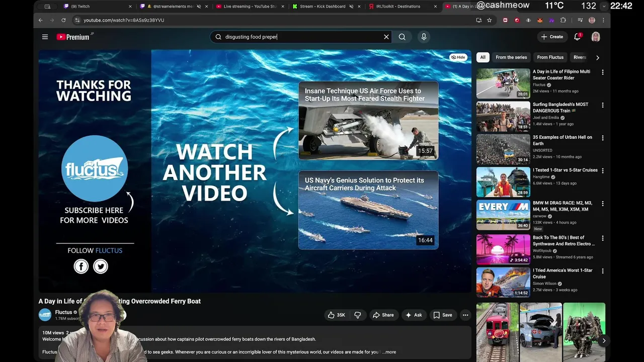Select the From the series chip
Screen dimensions: 644x362
pyautogui.click(x=511, y=57)
